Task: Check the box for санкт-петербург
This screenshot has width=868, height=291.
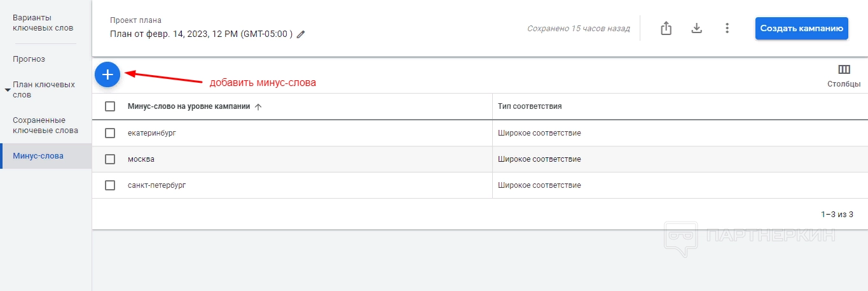Action: (x=110, y=185)
